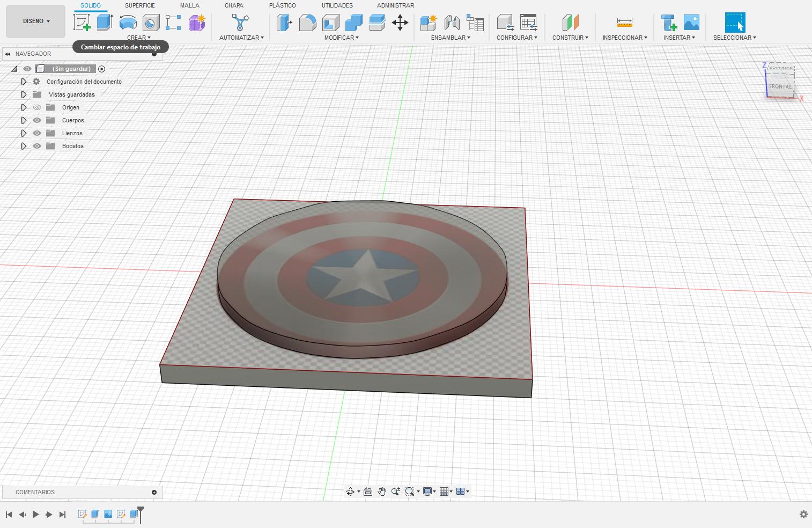Open the INSPECCIONAR dropdown menu
Image resolution: width=812 pixels, height=528 pixels.
coord(625,38)
